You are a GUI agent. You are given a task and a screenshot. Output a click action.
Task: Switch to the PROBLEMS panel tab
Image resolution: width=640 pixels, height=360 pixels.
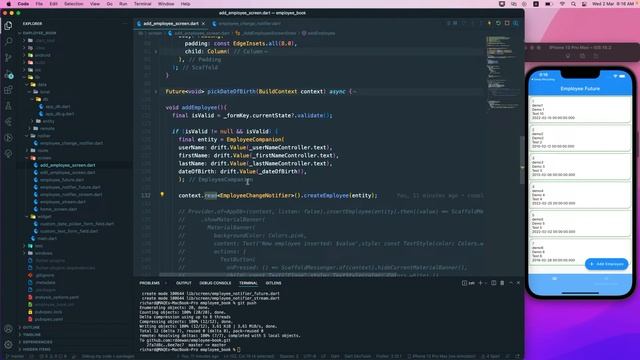(x=149, y=283)
